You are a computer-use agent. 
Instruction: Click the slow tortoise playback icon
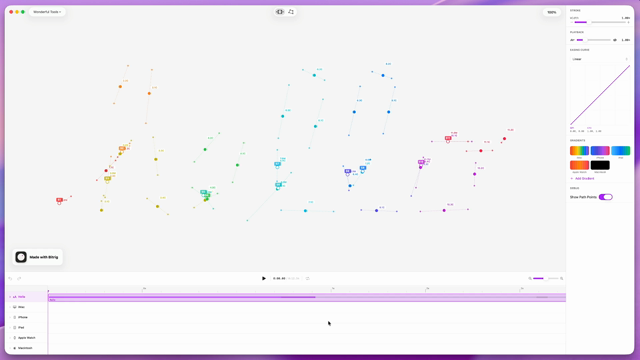pyautogui.click(x=572, y=40)
